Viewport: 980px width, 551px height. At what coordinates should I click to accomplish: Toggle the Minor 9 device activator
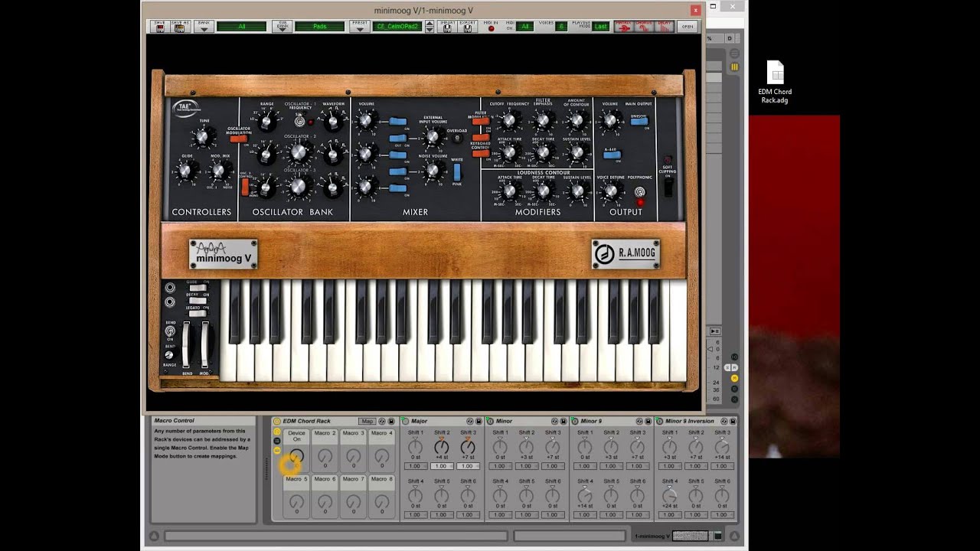pyautogui.click(x=575, y=421)
